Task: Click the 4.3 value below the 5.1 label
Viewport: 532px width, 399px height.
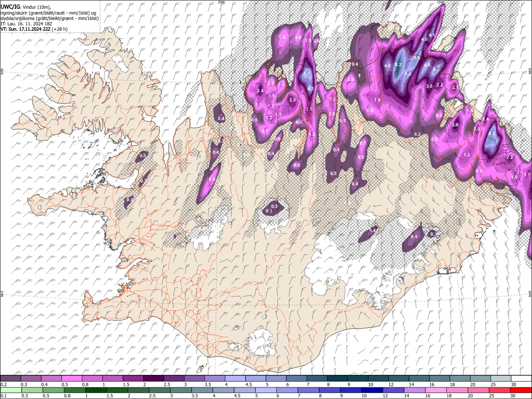Action: pyautogui.click(x=310, y=89)
